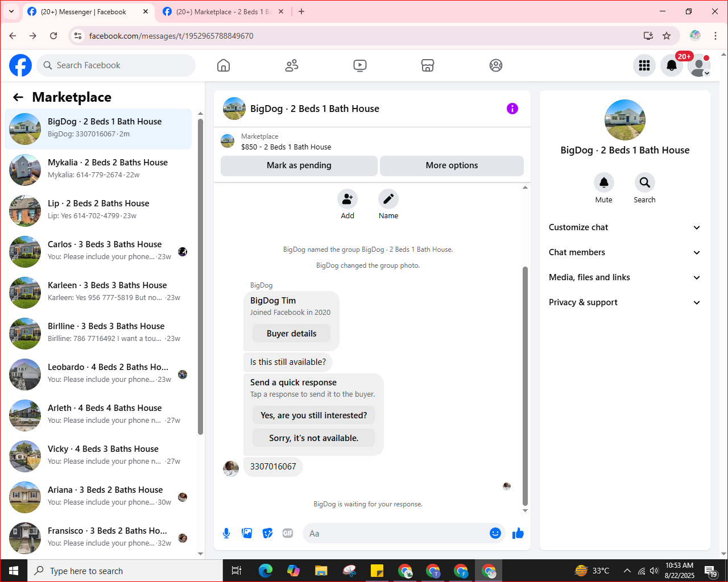Open Microsoft Edge from taskbar
Image resolution: width=728 pixels, height=582 pixels.
(266, 571)
